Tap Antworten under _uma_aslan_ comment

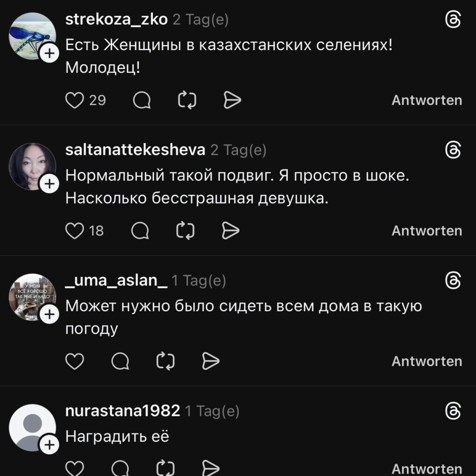coord(427,361)
